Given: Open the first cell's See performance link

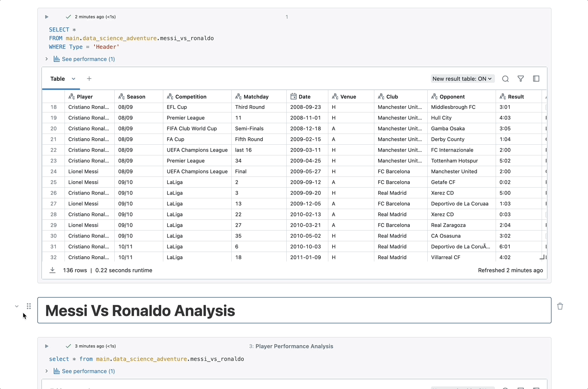Looking at the screenshot, I should 88,59.
